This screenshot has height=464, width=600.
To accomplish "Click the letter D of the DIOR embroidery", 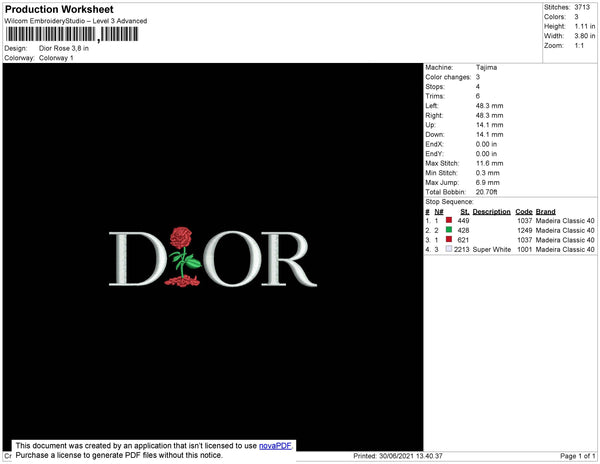I will coord(138,258).
